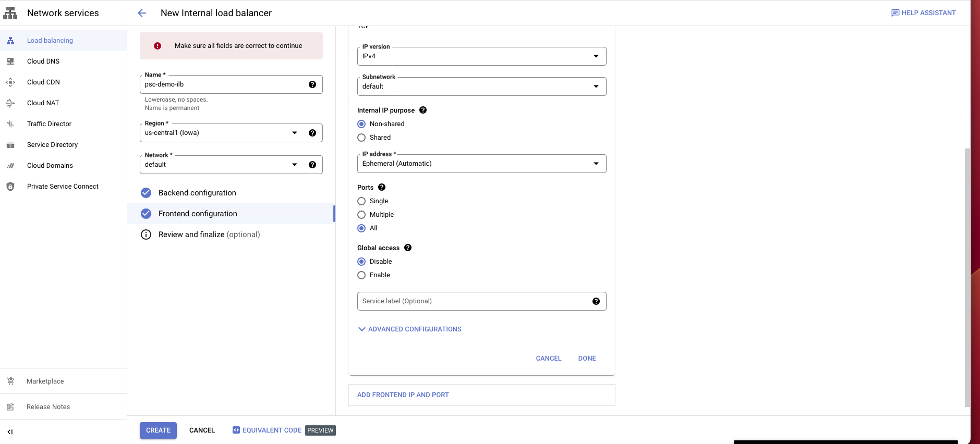
Task: Enable global access radio option
Action: (361, 275)
